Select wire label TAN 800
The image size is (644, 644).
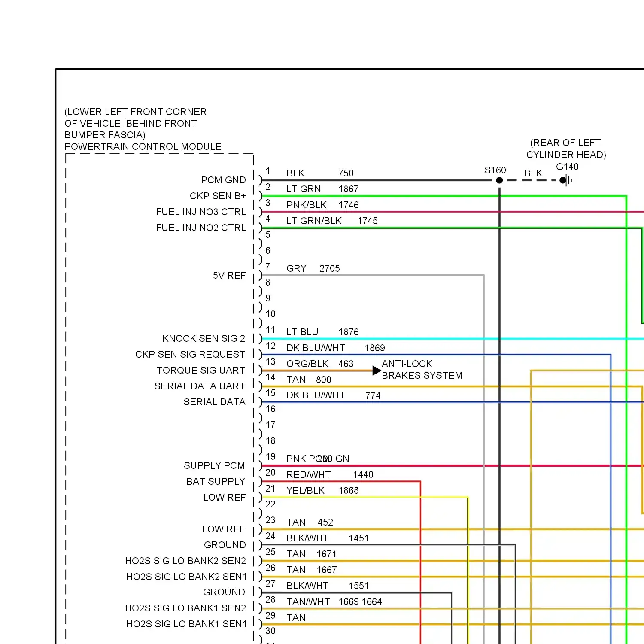[x=309, y=380]
